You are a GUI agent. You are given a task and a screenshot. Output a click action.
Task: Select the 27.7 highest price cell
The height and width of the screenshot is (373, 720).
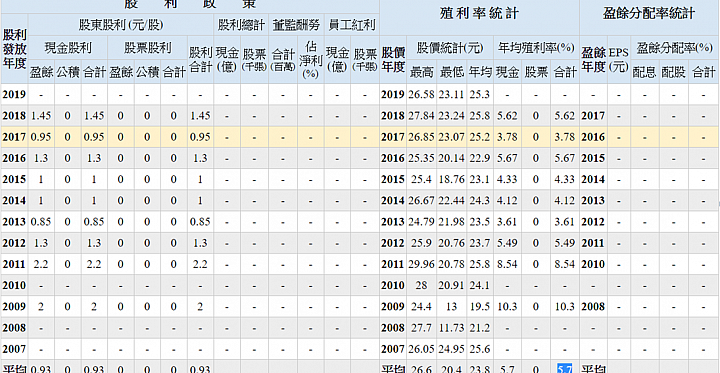421,328
